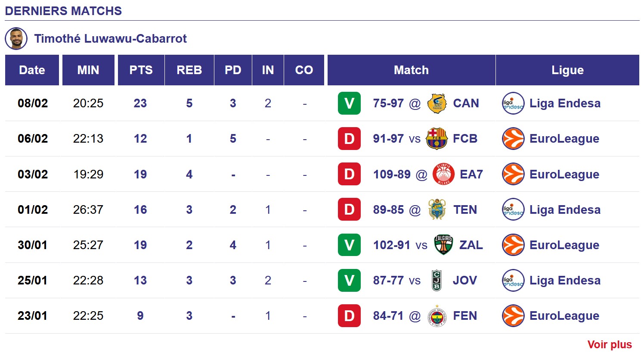Click the EuroLeague logo on the 06/02 row
Viewport: 644px width, 356px height.
[x=513, y=138]
